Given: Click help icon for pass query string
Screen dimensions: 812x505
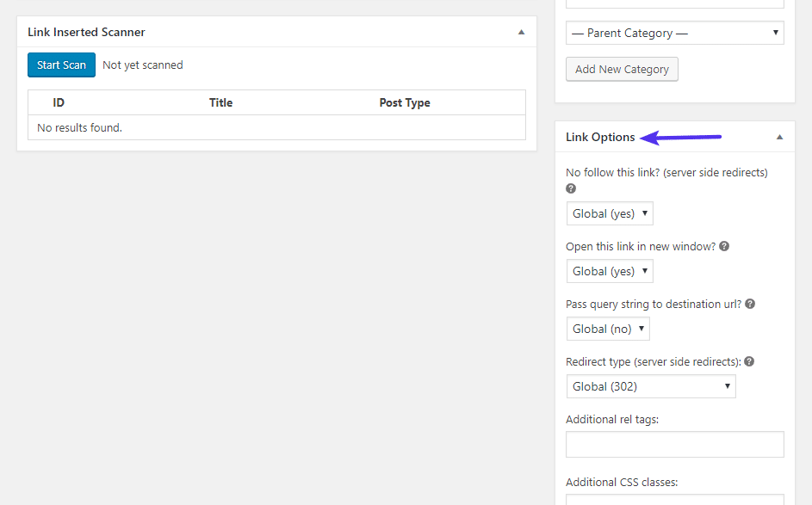Looking at the screenshot, I should pos(748,304).
